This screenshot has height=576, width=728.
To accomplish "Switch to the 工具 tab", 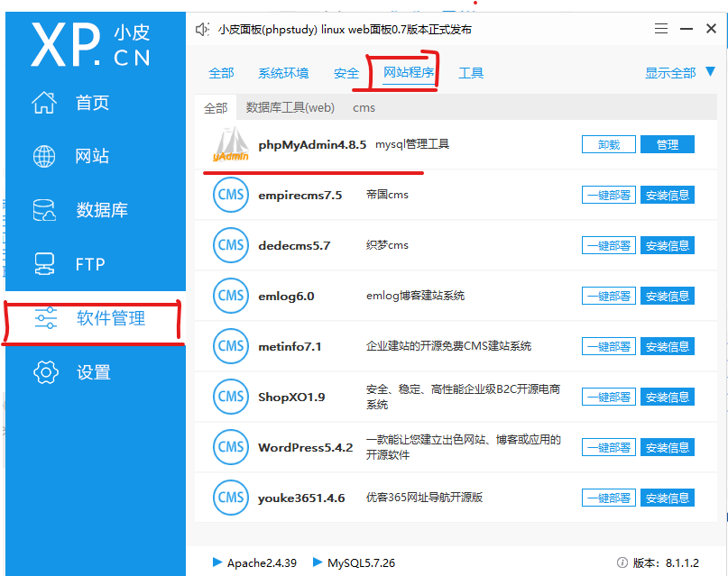I will (x=471, y=73).
